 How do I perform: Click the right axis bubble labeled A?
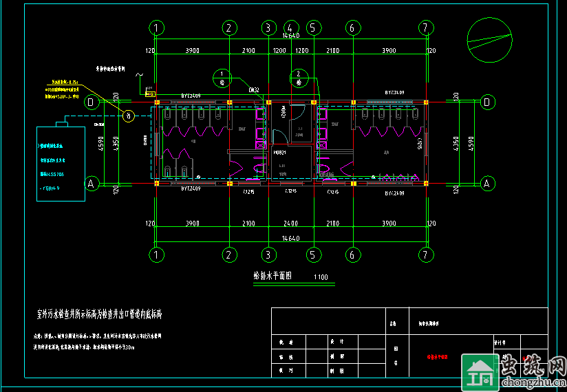pyautogui.click(x=487, y=184)
